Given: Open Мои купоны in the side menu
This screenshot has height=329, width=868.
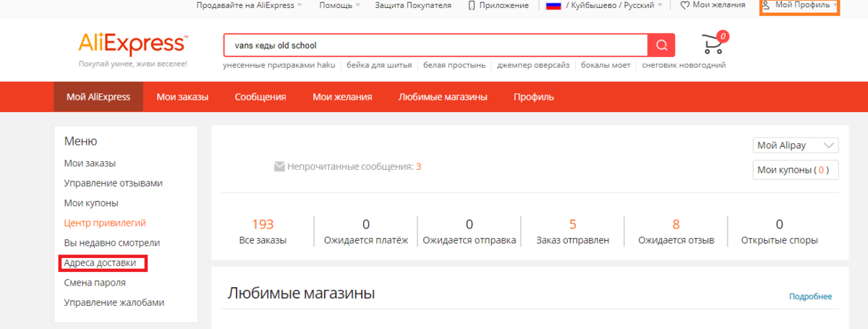Looking at the screenshot, I should coord(91,203).
